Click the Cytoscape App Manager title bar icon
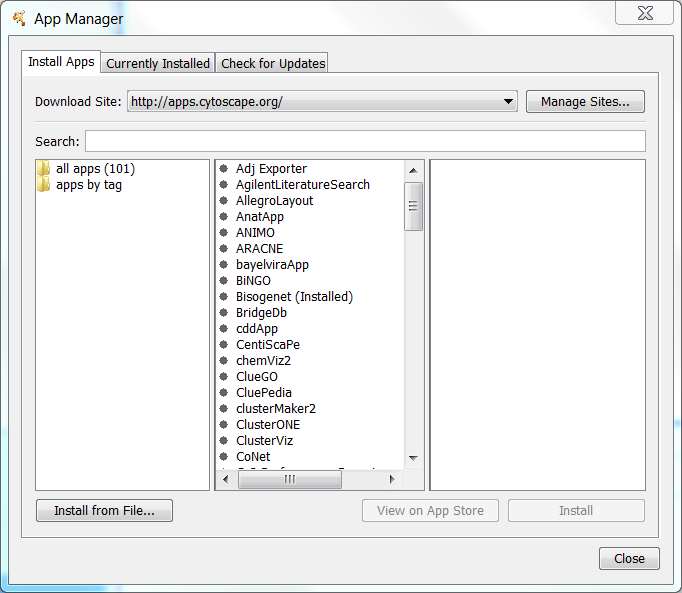Screen dimensions: 682x593 click(19, 18)
